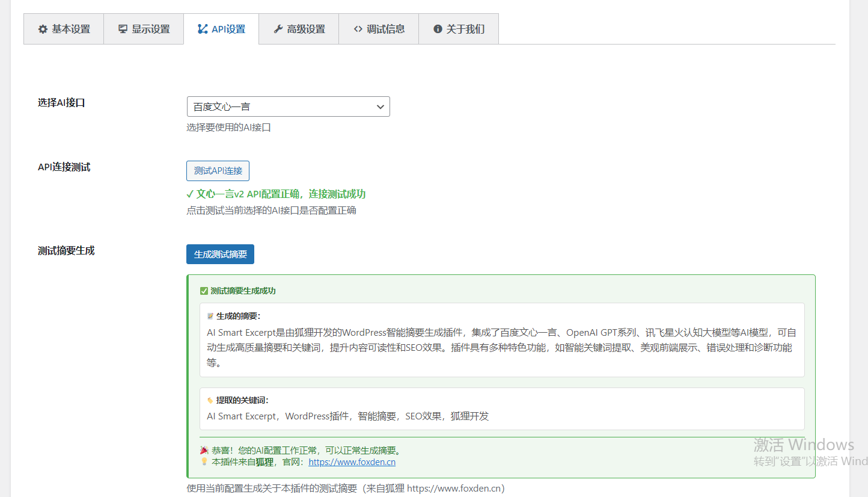Screen dimensions: 868x497
Task: Click the keywords line starting AI Smart Excerpt
Action: pos(347,416)
